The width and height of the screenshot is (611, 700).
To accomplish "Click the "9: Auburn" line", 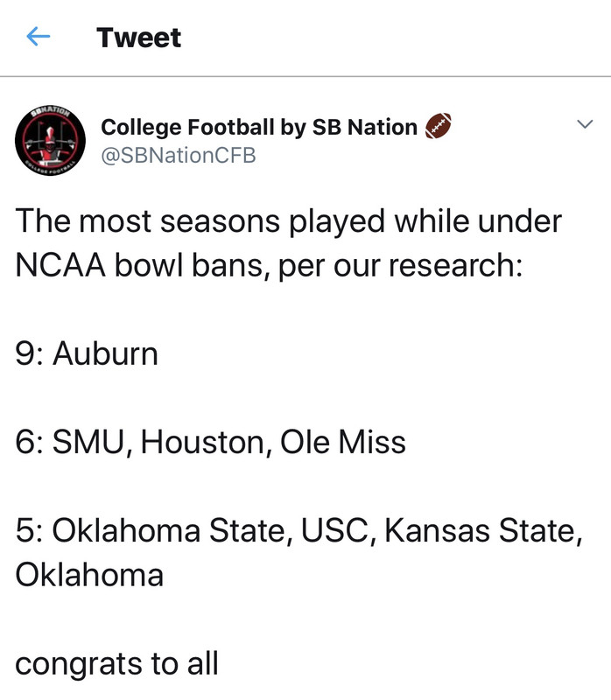I will (87, 354).
